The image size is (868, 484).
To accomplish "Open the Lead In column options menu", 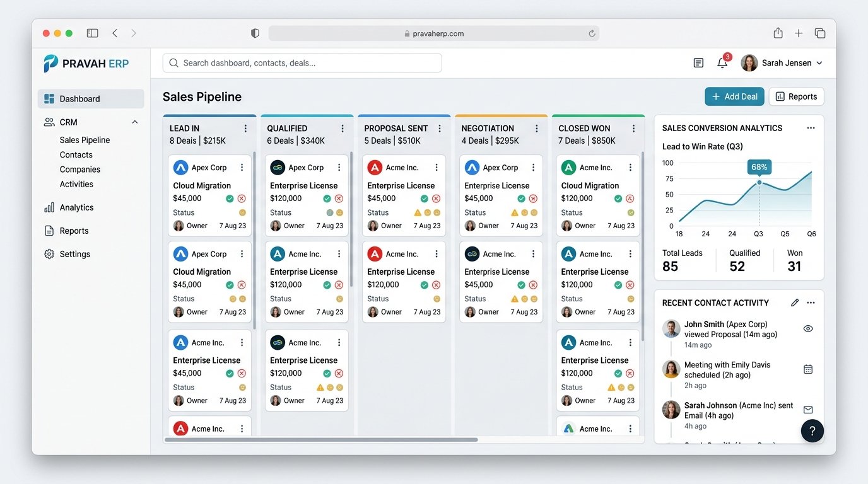I will (x=245, y=129).
